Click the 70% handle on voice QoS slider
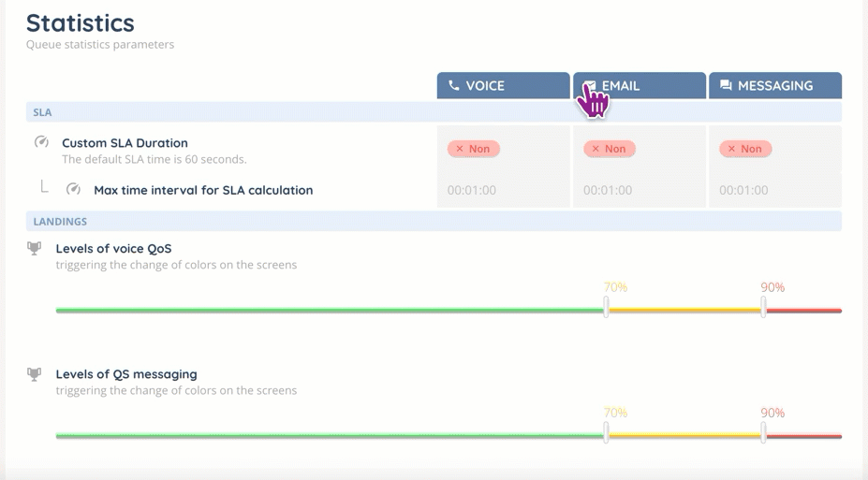 coord(607,308)
